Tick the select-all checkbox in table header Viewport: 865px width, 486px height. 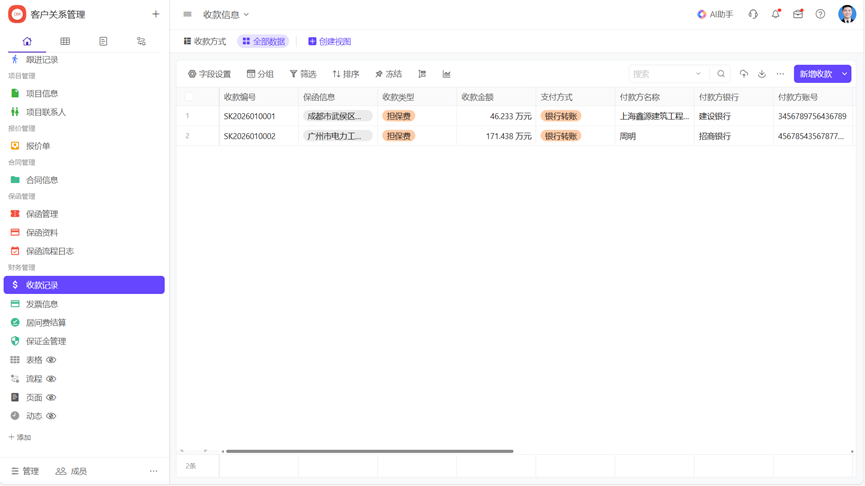189,97
